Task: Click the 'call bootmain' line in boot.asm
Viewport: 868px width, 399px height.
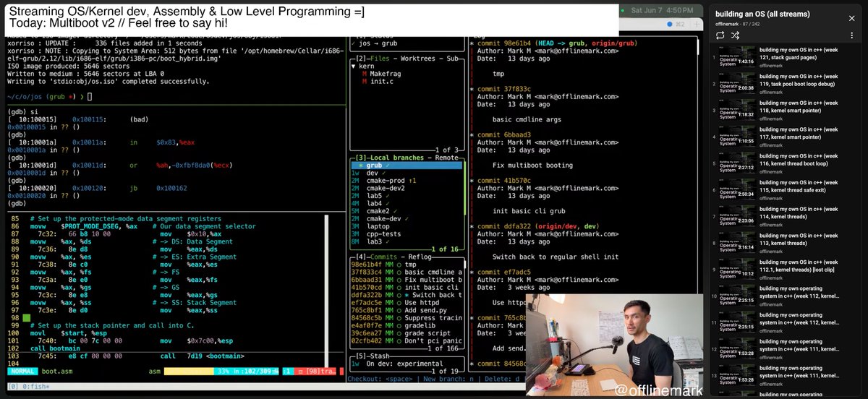Action: (x=55, y=348)
